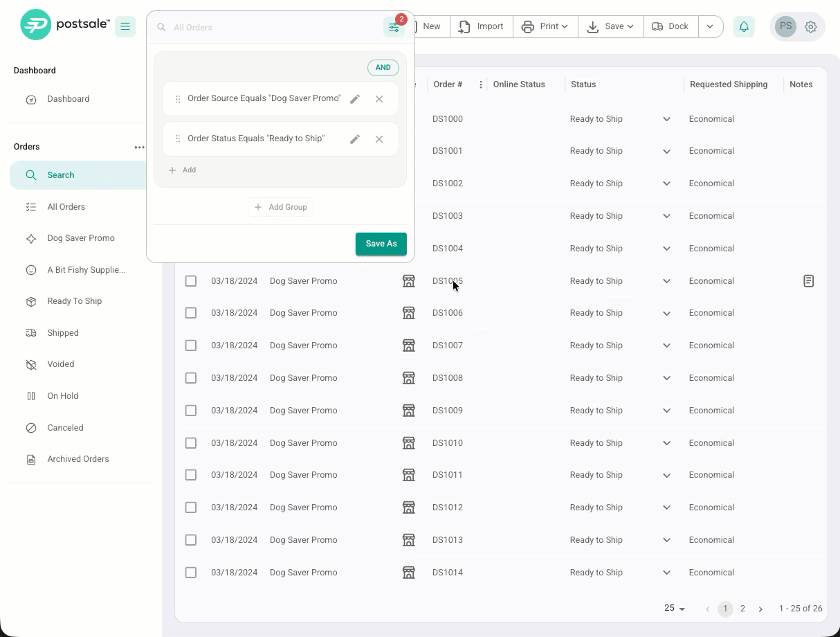Check the box for order DS1008
This screenshot has height=637, width=840.
pyautogui.click(x=191, y=378)
